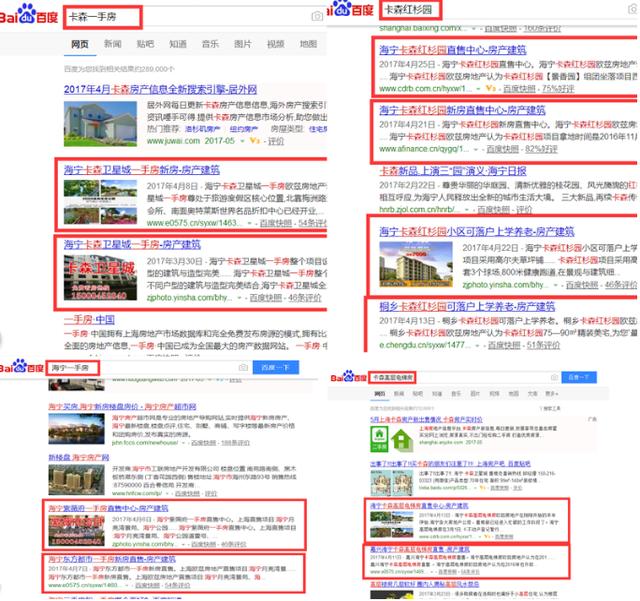
Task: Click 75%好评 rating link after www.cdrb.com.cn
Action: pyautogui.click(x=558, y=89)
